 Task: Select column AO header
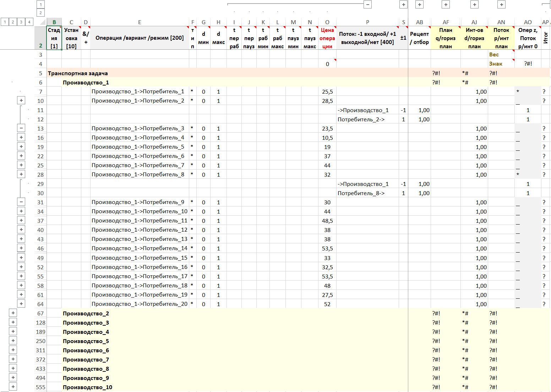[528, 22]
